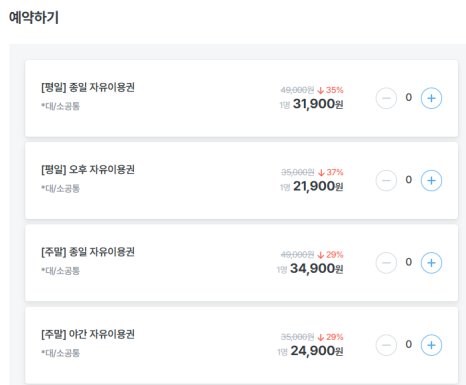Click quantity value of 평일 종일 자유이용권
Viewport: 466px width, 385px height.
point(409,98)
